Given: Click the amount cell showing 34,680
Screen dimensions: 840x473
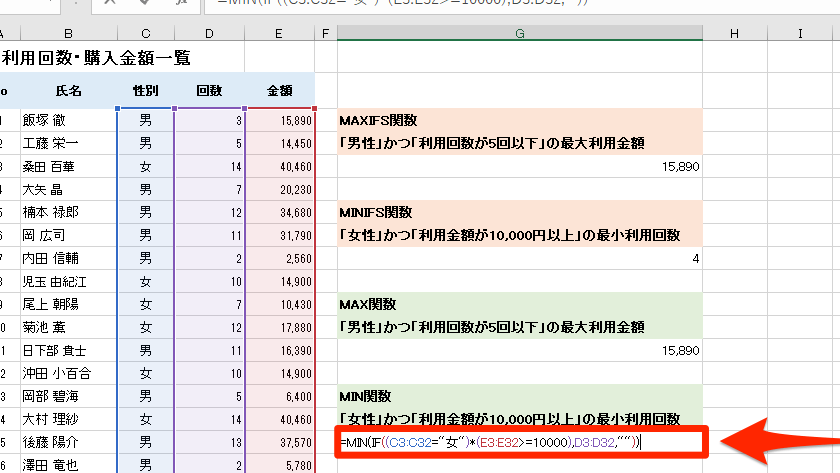Looking at the screenshot, I should [x=280, y=213].
